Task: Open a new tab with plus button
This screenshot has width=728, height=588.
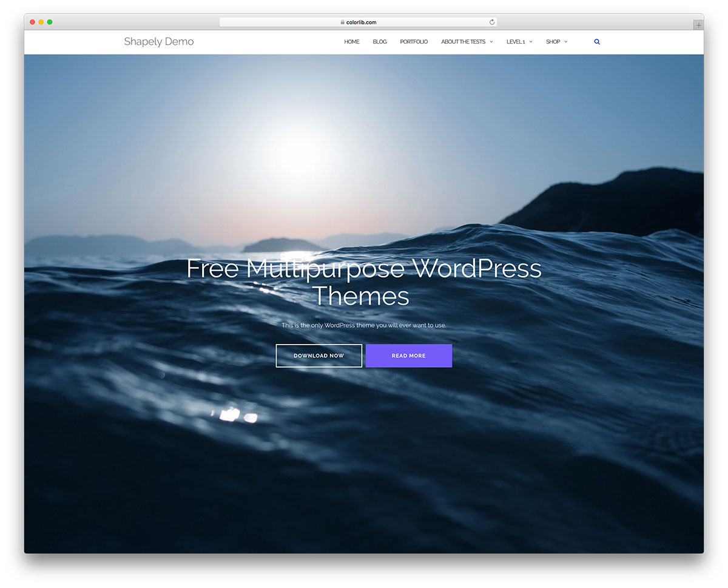Action: click(x=698, y=25)
